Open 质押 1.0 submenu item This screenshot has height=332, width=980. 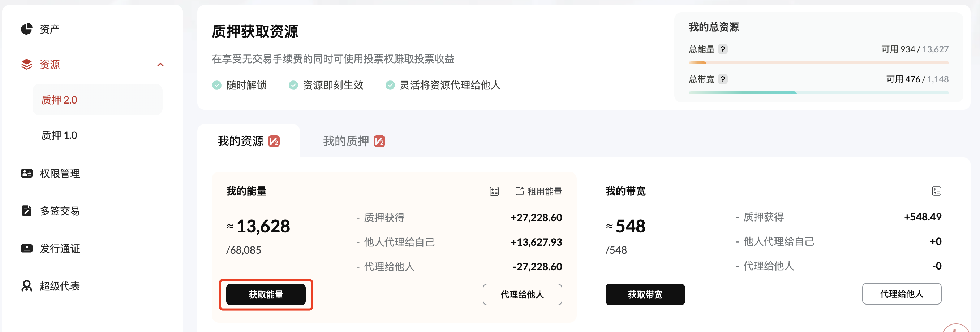pyautogui.click(x=59, y=135)
